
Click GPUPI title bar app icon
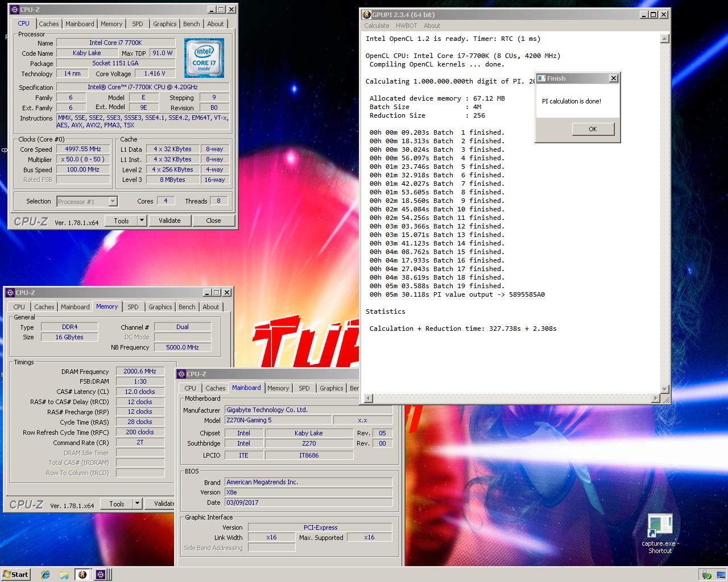click(x=367, y=15)
